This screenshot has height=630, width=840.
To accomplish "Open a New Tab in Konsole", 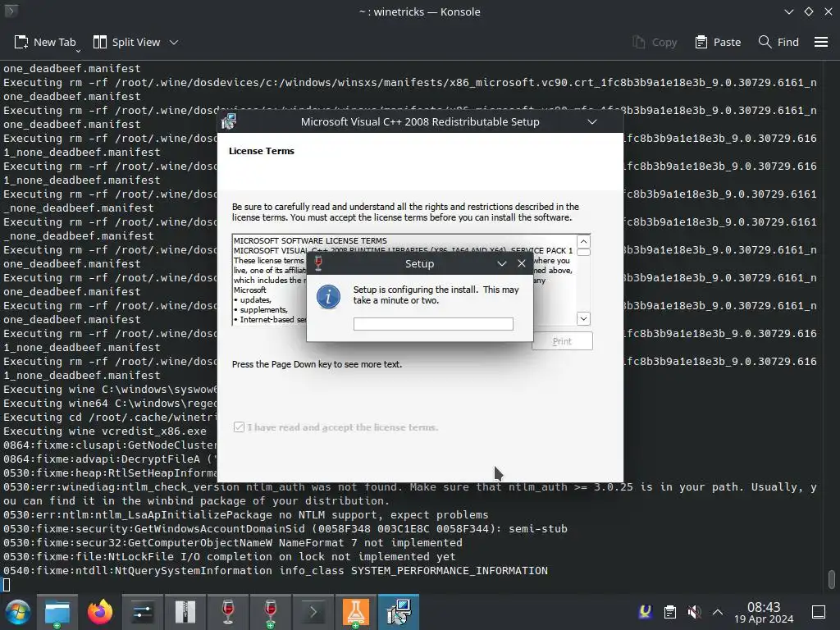I will (x=45, y=43).
